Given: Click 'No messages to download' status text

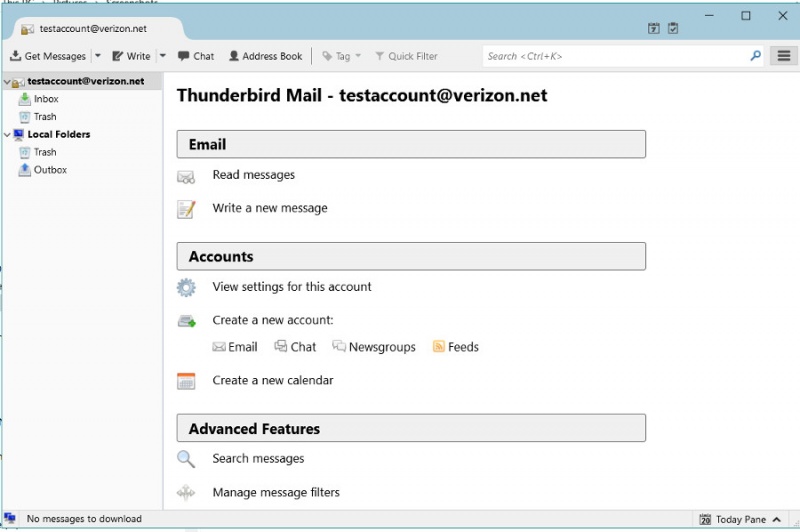Looking at the screenshot, I should (x=84, y=519).
